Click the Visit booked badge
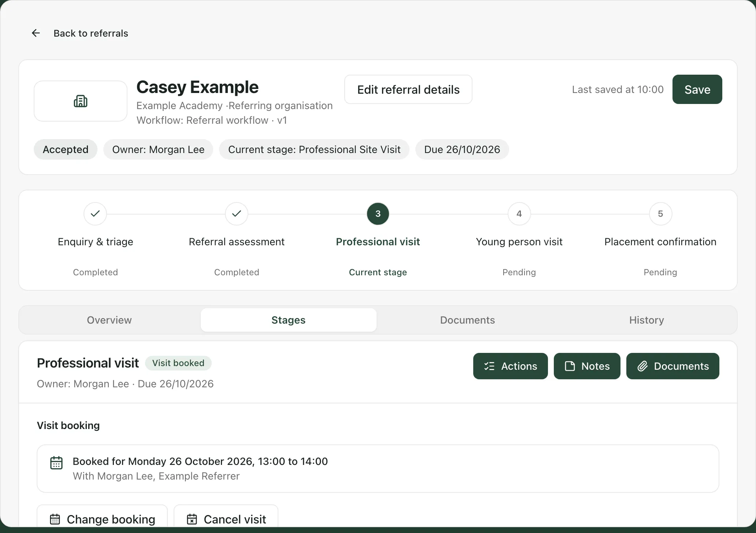Screen dimensions: 756x533 (178, 363)
